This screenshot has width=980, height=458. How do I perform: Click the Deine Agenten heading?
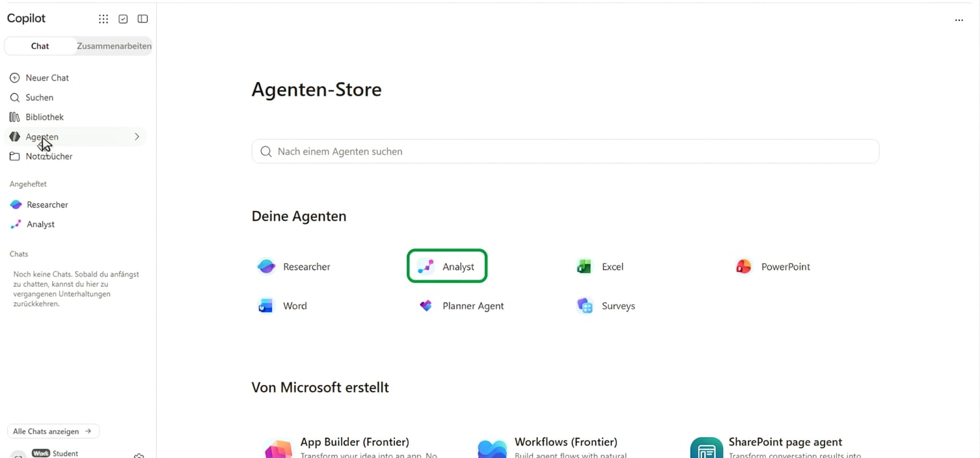(x=299, y=216)
